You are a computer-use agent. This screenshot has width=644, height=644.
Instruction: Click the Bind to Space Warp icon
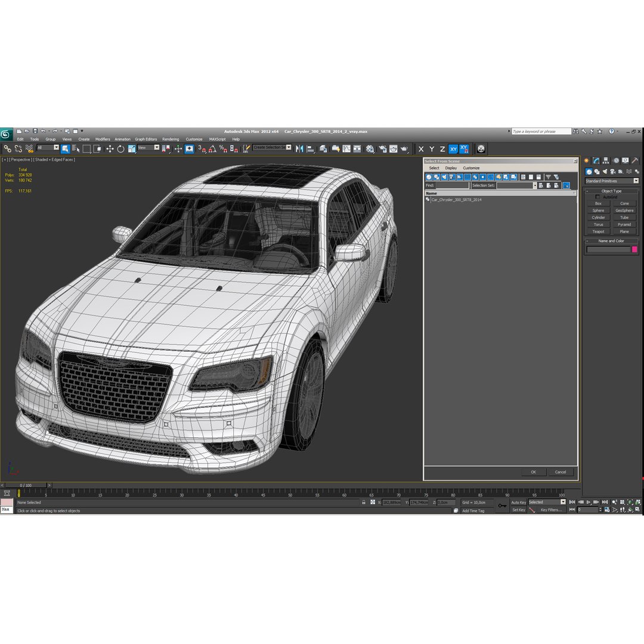[x=29, y=148]
